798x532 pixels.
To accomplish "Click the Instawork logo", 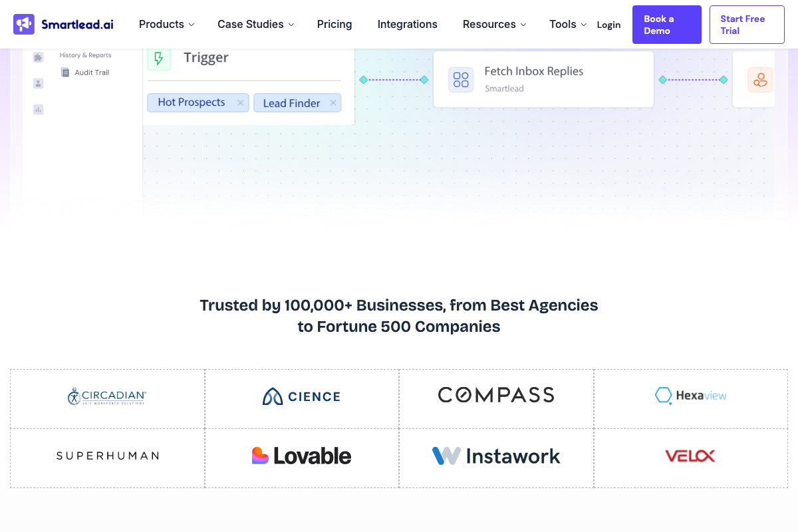I will click(496, 456).
